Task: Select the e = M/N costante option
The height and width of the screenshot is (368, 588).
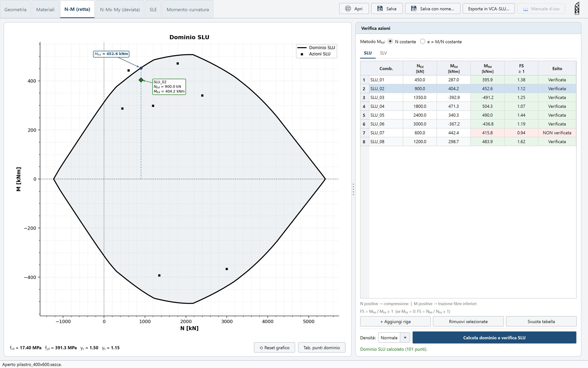Action: (423, 41)
